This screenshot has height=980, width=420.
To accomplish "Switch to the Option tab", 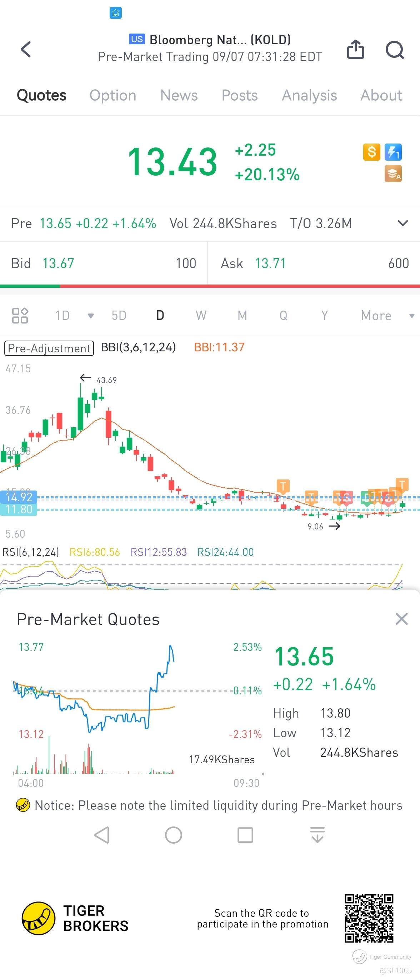I will (112, 95).
